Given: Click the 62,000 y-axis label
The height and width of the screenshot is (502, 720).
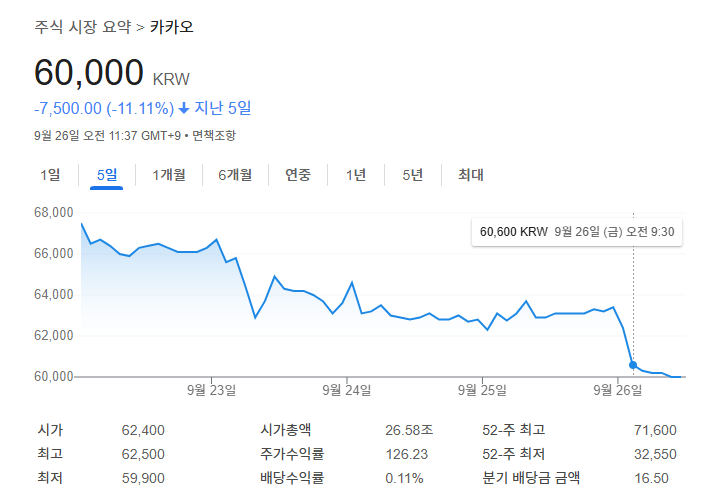Looking at the screenshot, I should pos(54,335).
